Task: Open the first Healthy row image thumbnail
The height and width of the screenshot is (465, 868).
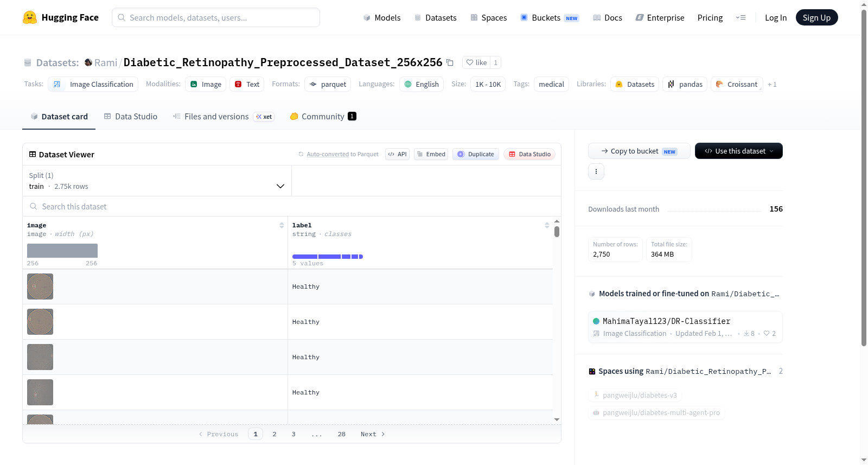Action: pos(40,286)
